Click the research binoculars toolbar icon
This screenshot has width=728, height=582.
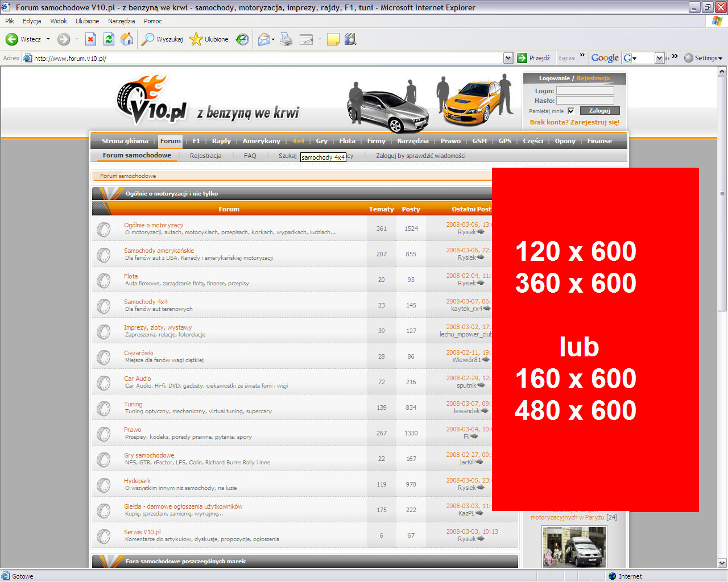350,39
